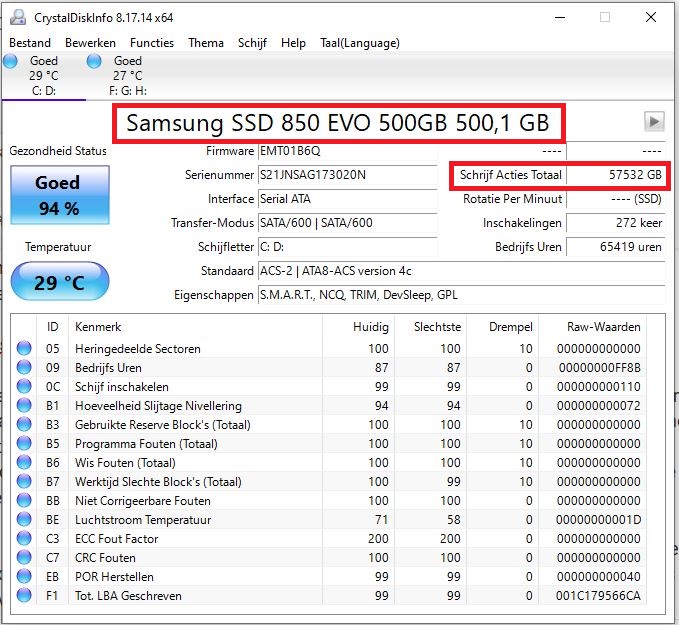Click the blue orb beside Bedrijfs Uren row
This screenshot has width=679, height=625.
25,368
